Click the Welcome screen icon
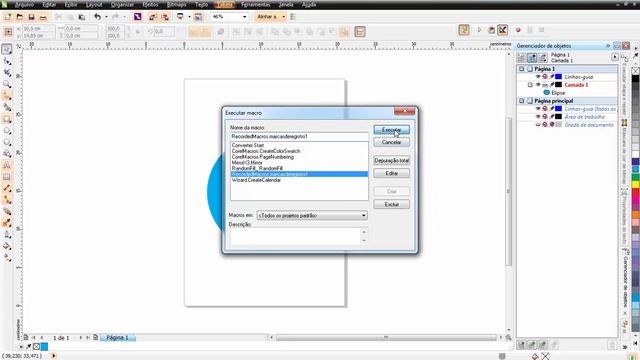 coord(198,17)
